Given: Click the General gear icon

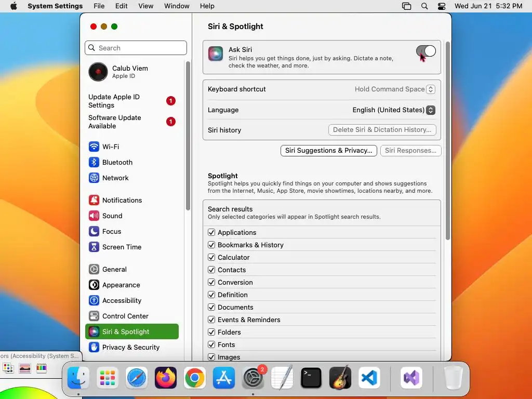Looking at the screenshot, I should [94, 270].
